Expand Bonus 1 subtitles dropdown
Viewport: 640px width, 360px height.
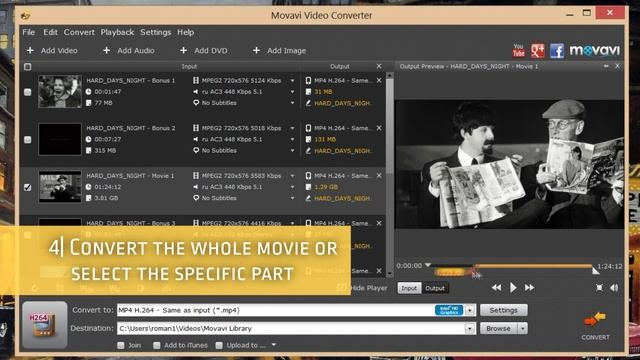tap(292, 103)
